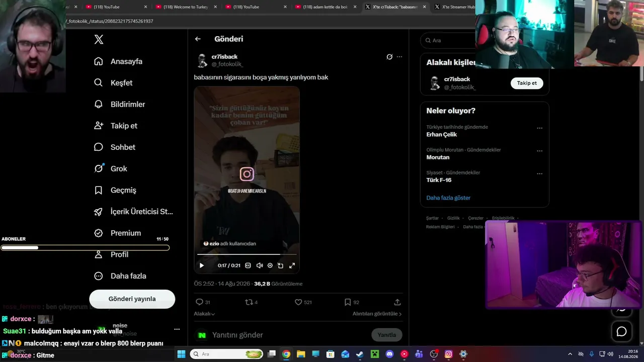This screenshot has width=644, height=362.
Task: Open options for Morutan trend
Action: [x=539, y=151]
